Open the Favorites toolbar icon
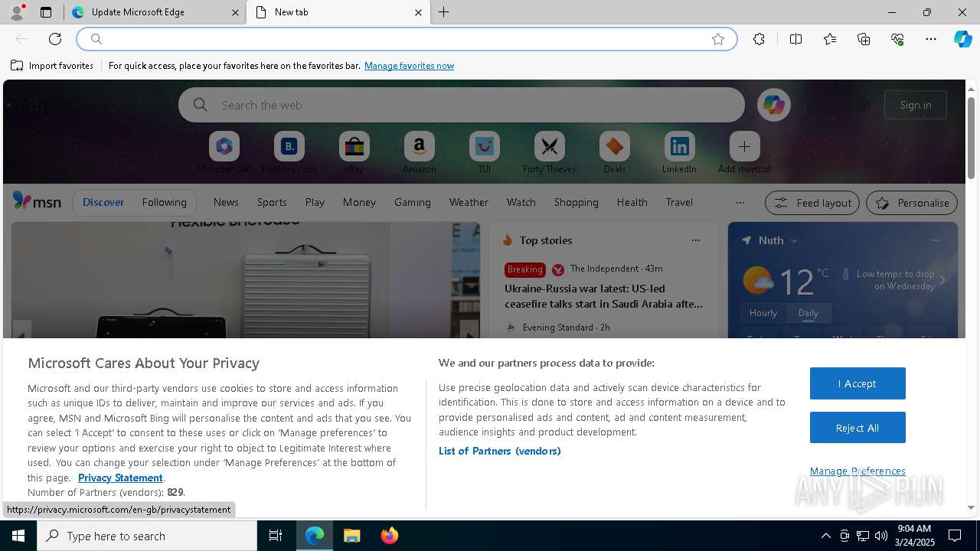 830,39
